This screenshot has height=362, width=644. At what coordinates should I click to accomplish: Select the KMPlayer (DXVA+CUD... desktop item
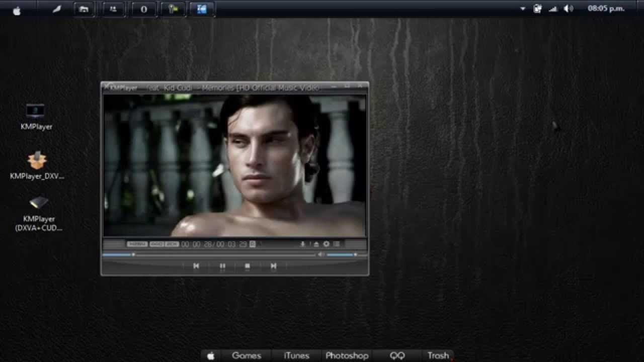click(39, 213)
